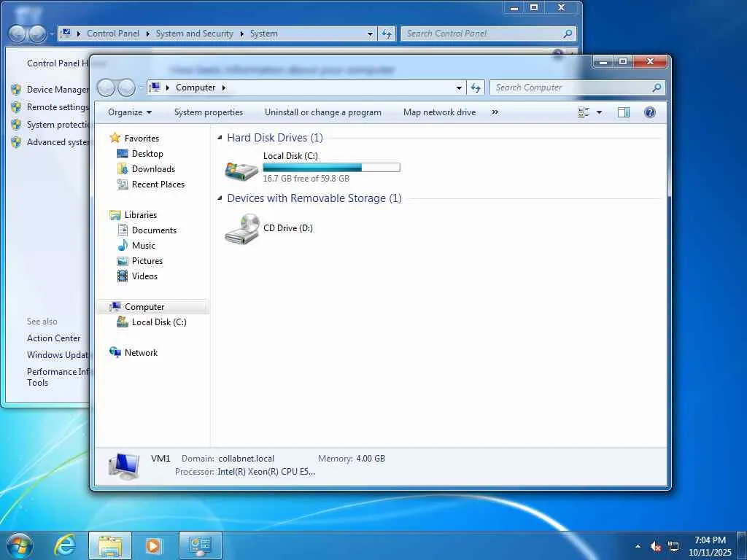This screenshot has height=560, width=747.
Task: Open Remote settings in Control Panel window
Action: coord(58,107)
